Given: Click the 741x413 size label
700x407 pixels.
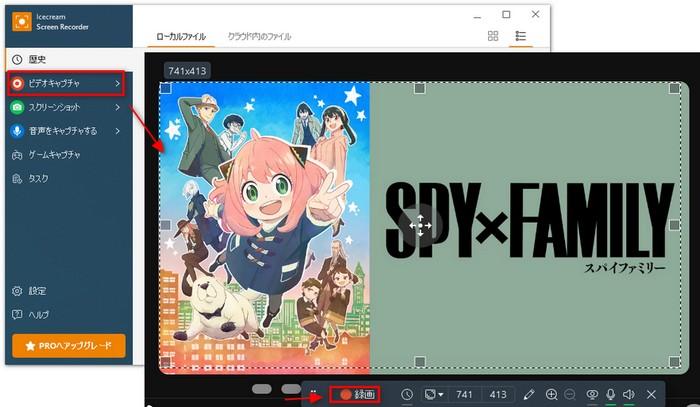Looking at the screenshot, I should click(x=187, y=71).
